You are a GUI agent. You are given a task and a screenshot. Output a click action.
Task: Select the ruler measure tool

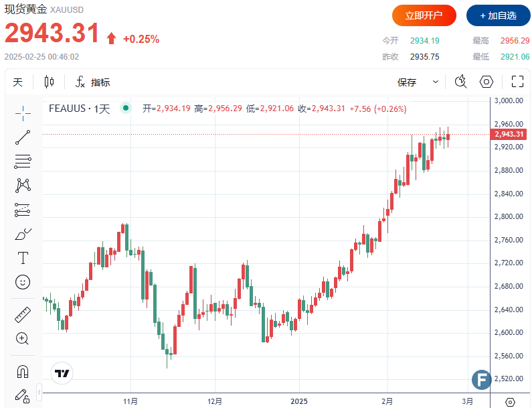(23, 314)
